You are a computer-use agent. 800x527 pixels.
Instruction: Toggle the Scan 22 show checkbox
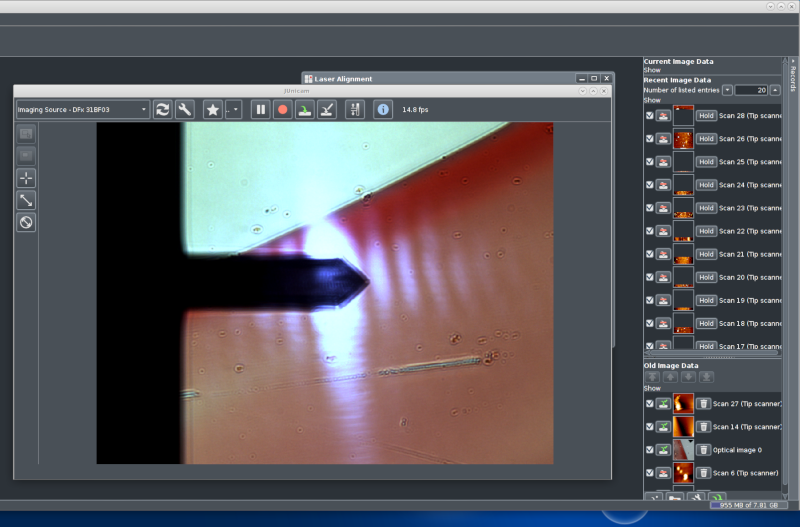click(650, 231)
